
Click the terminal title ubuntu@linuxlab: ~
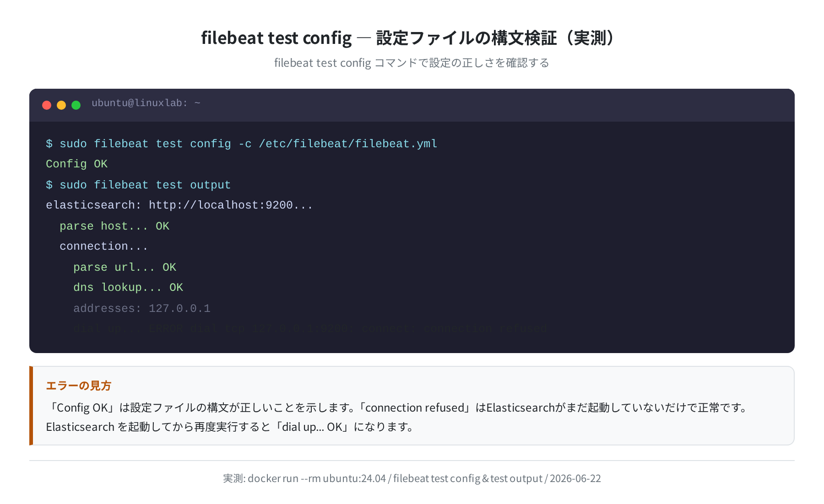(146, 103)
